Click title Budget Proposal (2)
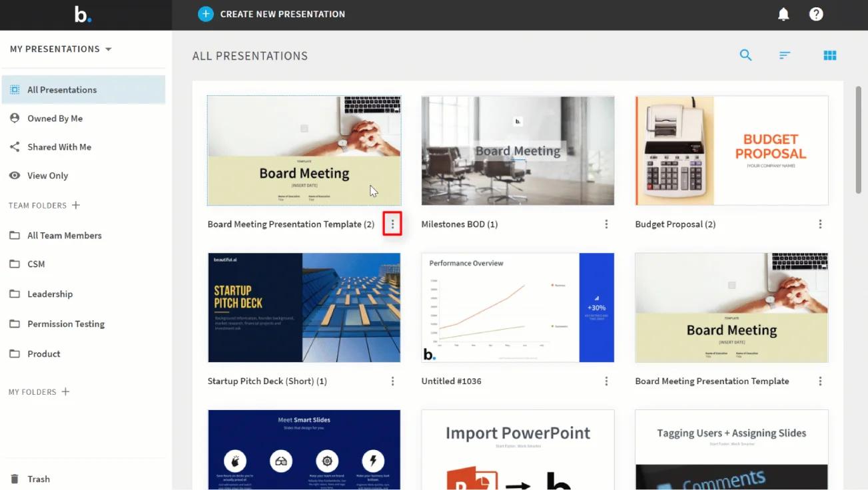This screenshot has width=868, height=490. pos(675,224)
